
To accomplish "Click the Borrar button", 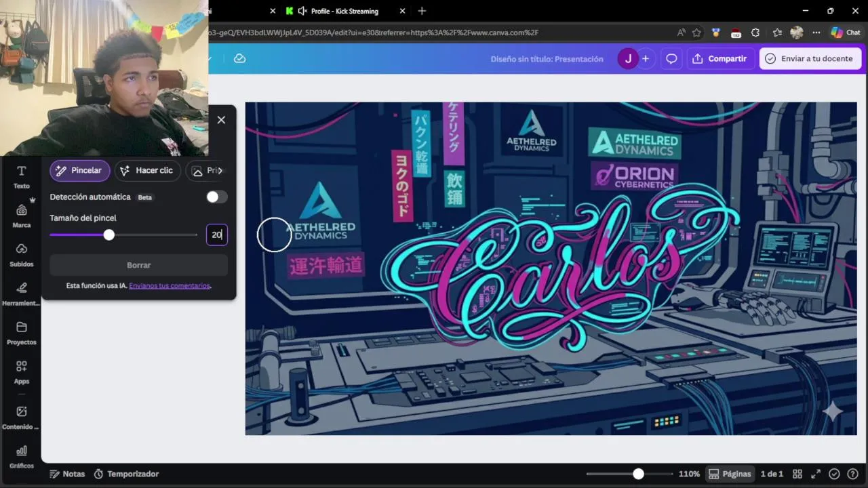I will click(x=139, y=265).
